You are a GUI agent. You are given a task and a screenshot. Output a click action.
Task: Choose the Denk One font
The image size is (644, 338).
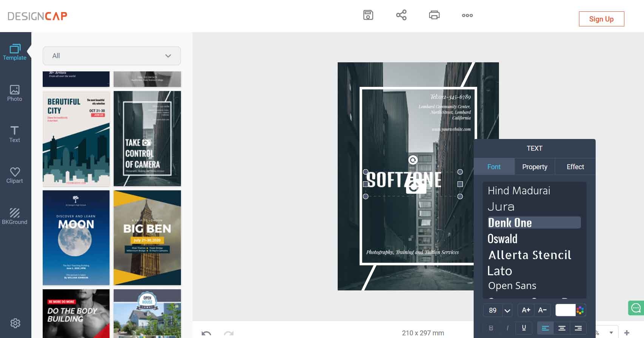(x=534, y=222)
